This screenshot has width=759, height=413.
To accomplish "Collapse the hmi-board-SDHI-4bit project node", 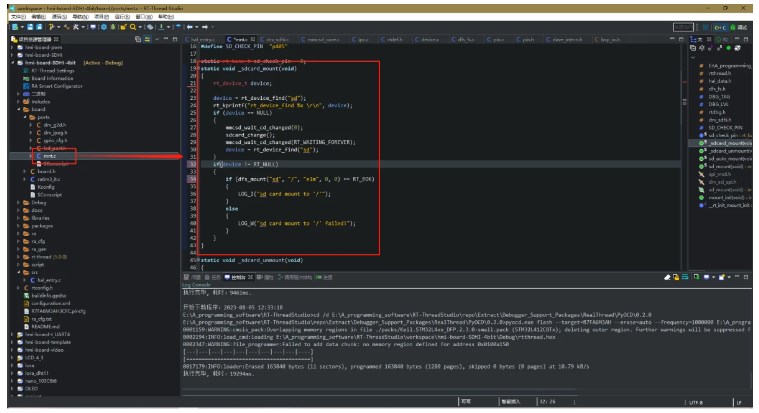I will [x=13, y=63].
